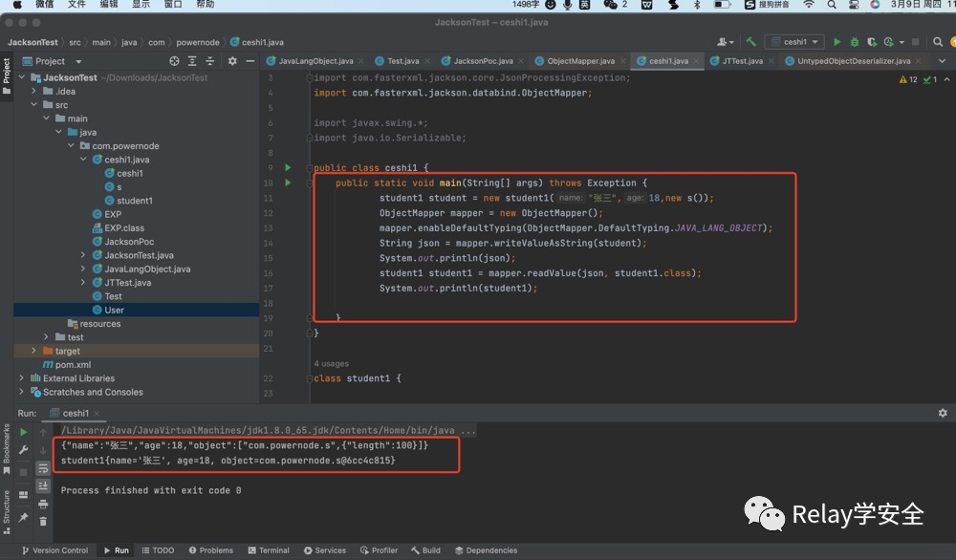Toggle the Structure tool window
Image resolution: width=956 pixels, height=560 pixels.
(x=7, y=512)
